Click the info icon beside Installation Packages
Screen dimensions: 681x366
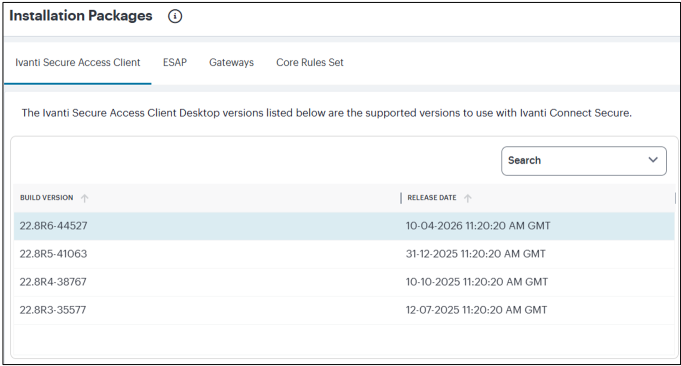[175, 16]
